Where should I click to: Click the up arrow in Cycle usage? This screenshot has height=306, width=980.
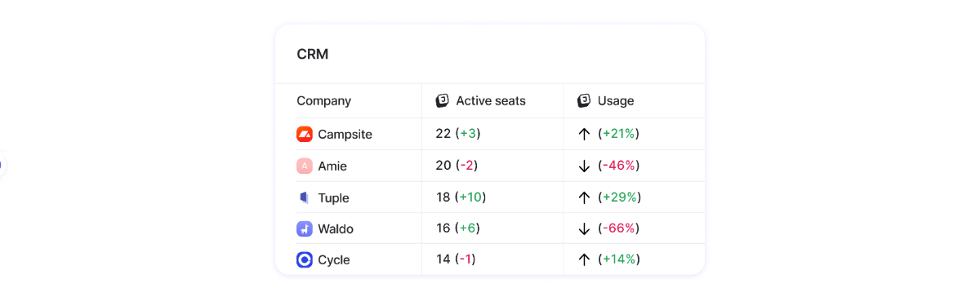(x=584, y=259)
